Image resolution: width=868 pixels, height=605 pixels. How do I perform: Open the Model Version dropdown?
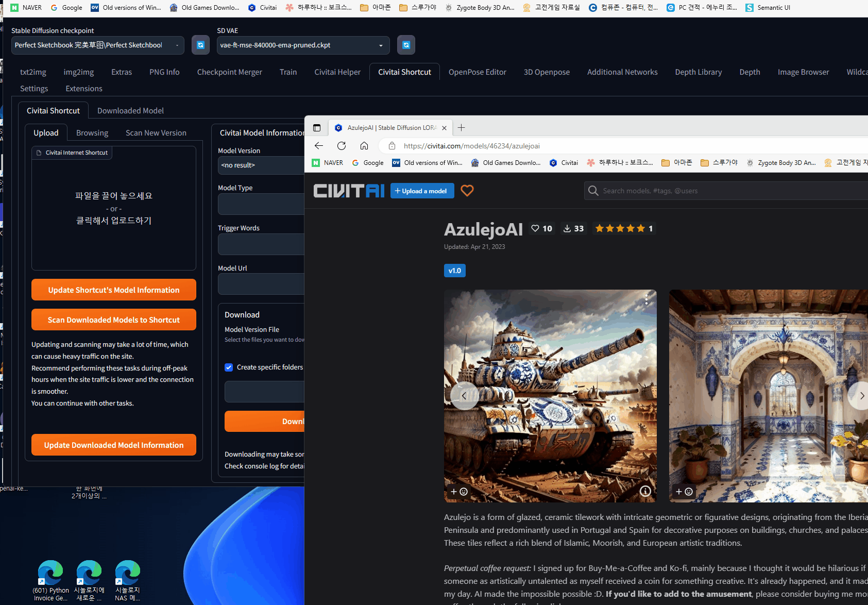point(261,165)
